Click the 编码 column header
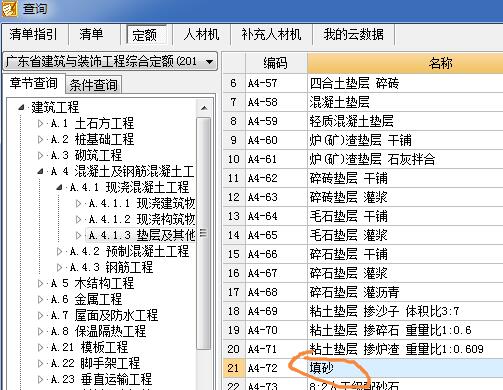Image resolution: width=503 pixels, height=390 pixels. (276, 63)
